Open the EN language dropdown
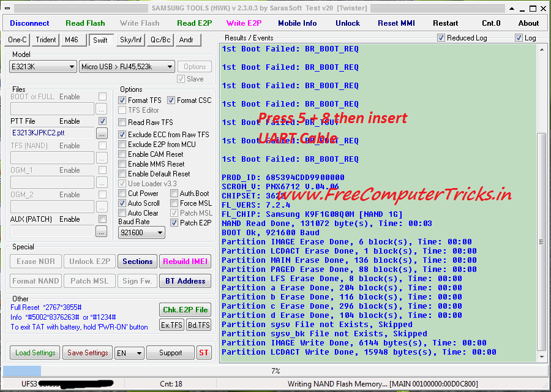This screenshot has width=551, height=392. coord(129,353)
